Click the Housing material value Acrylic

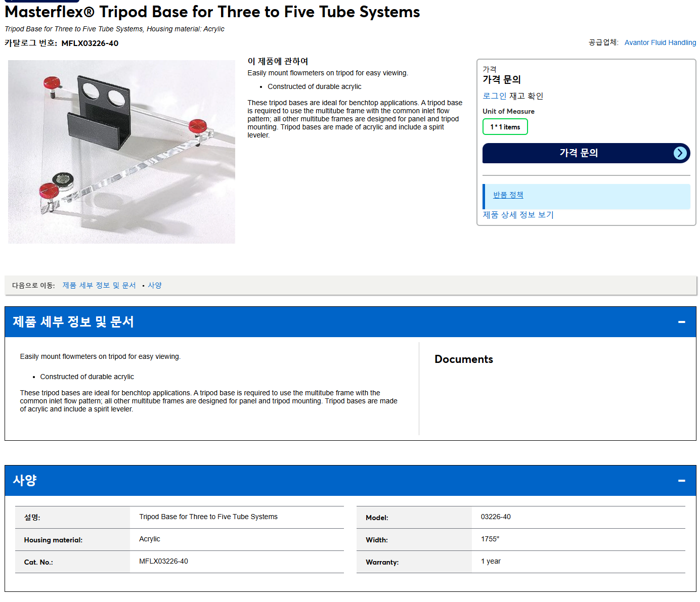150,539
